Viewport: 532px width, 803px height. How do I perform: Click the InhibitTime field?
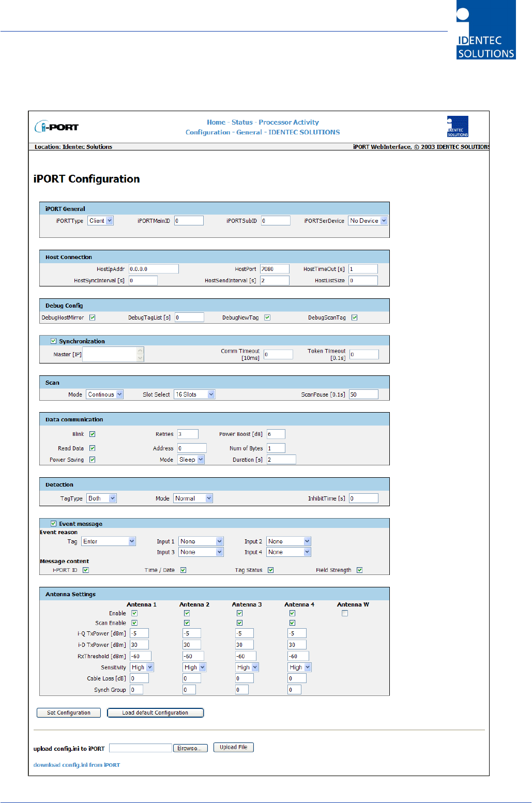(x=363, y=498)
